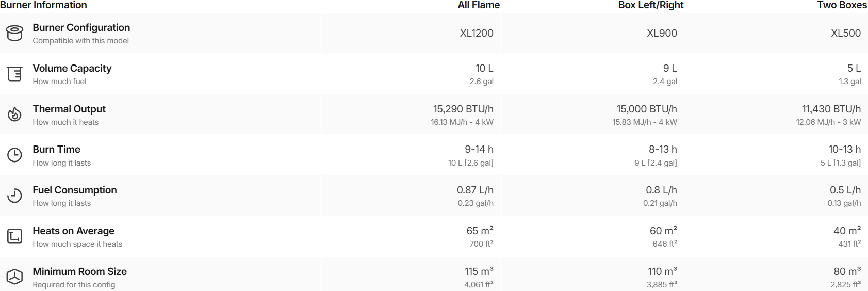The image size is (868, 291).
Task: Click the Burner Information heading
Action: [x=44, y=5]
